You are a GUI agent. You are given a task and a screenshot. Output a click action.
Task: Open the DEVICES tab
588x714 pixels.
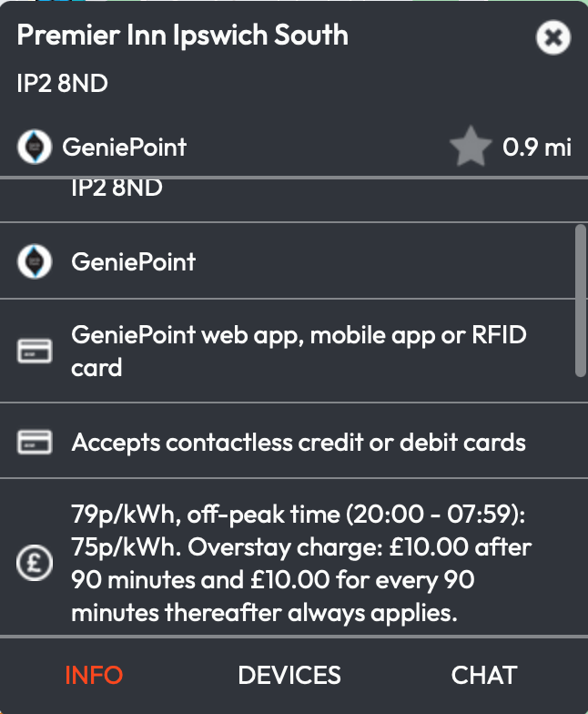(x=289, y=675)
